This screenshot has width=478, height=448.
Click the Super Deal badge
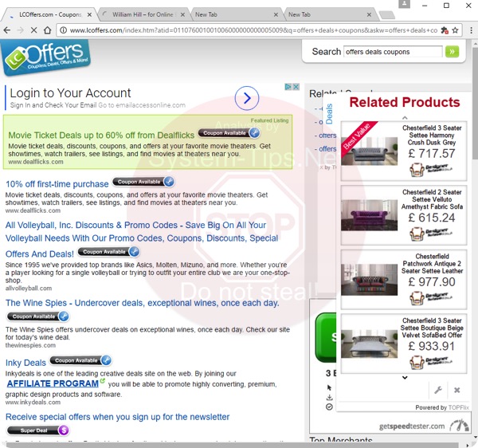pyautogui.click(x=37, y=430)
